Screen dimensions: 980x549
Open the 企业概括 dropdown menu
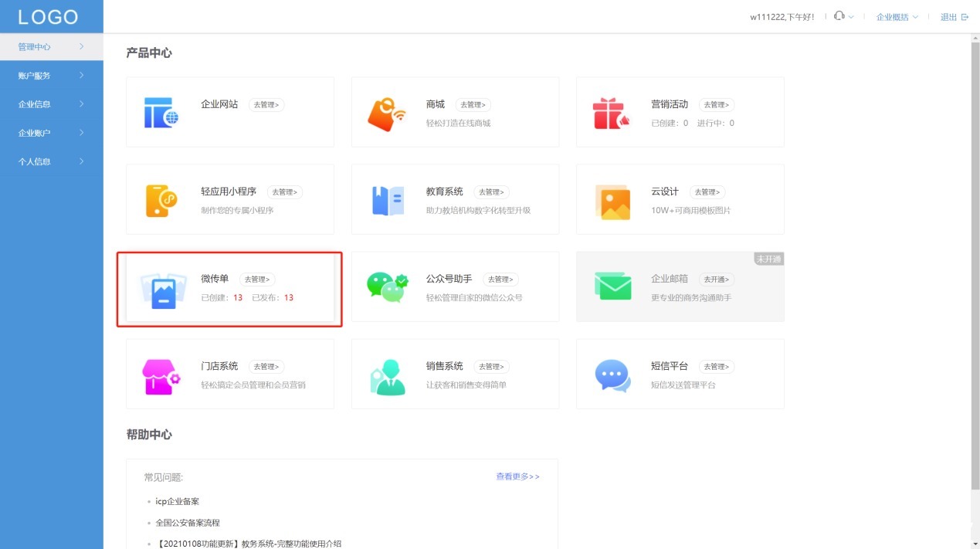894,15
